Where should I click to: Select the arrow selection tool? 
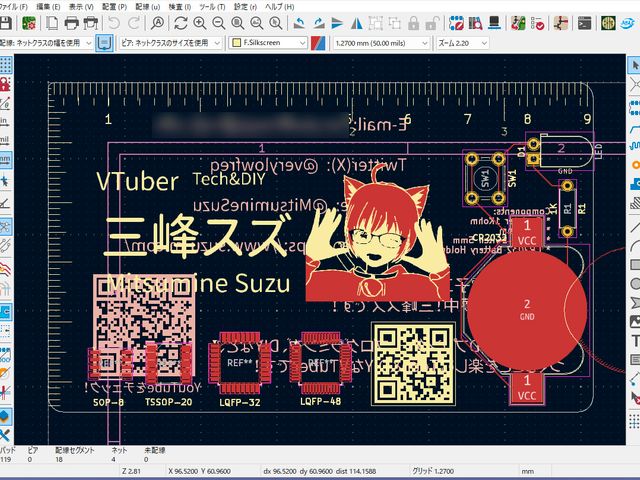(x=633, y=65)
